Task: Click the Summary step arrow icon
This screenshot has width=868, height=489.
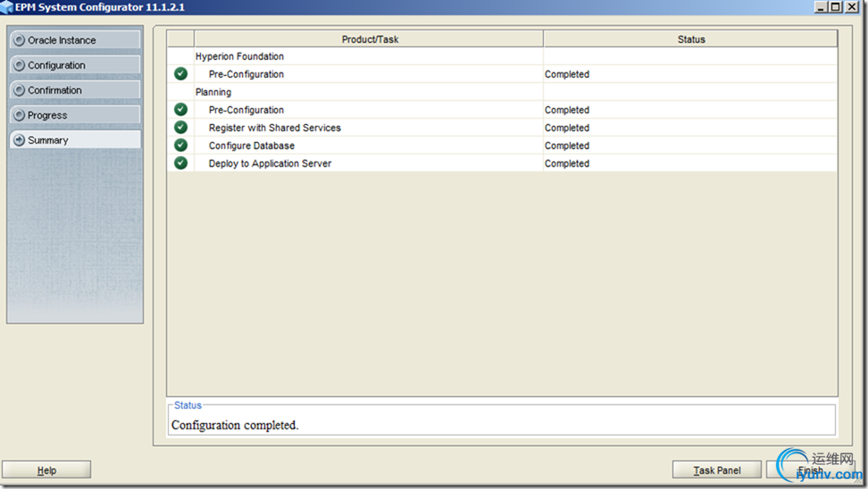Action: coord(20,140)
